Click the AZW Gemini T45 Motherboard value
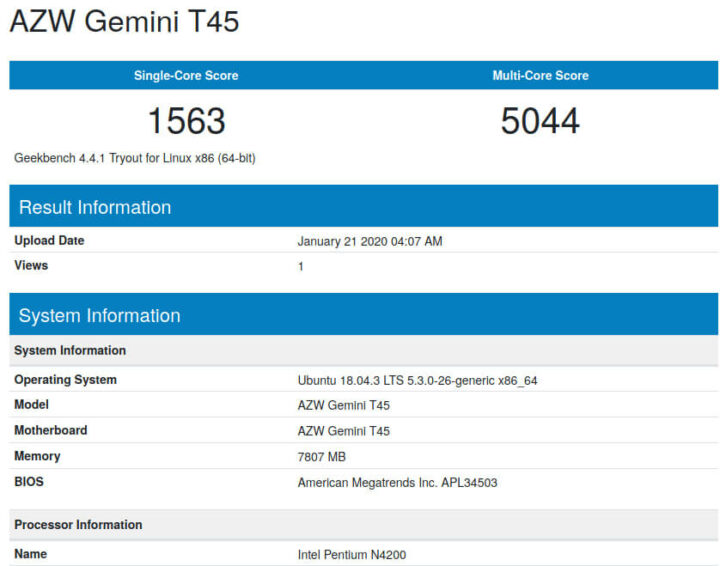Screen dimensions: 720x566 [x=343, y=431]
